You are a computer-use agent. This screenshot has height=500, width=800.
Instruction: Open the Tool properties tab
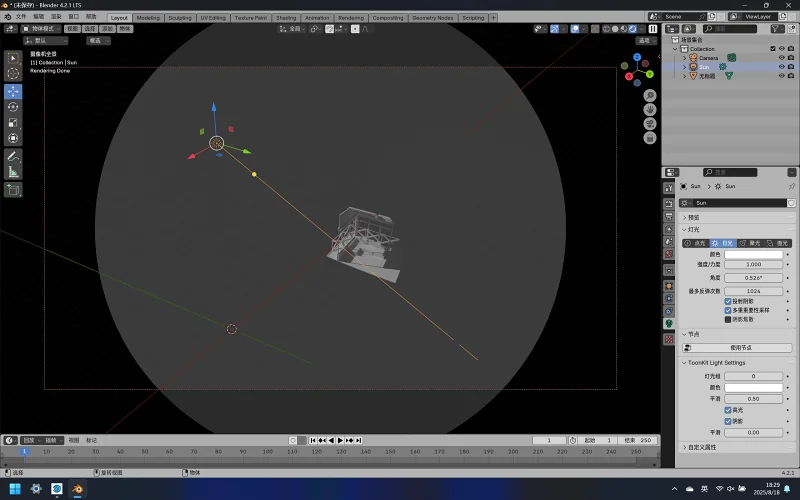pos(669,188)
